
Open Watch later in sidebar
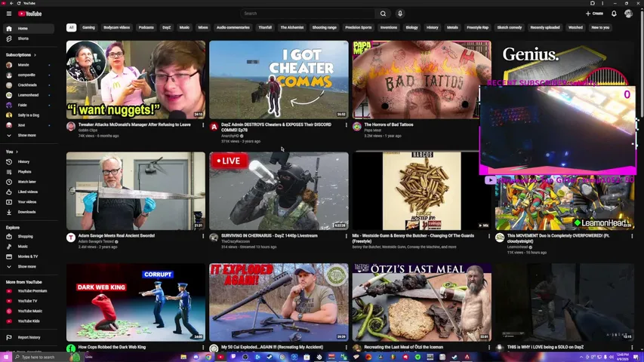point(29,182)
